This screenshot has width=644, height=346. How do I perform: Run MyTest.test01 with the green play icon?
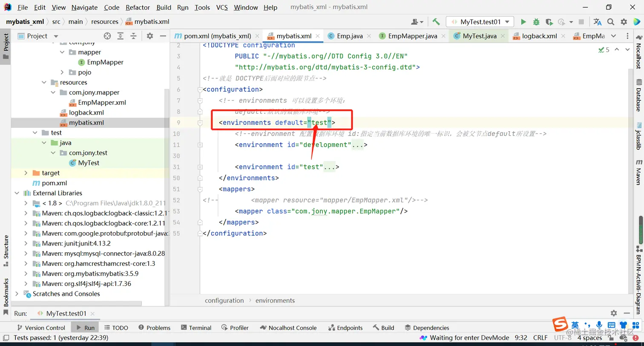[523, 22]
